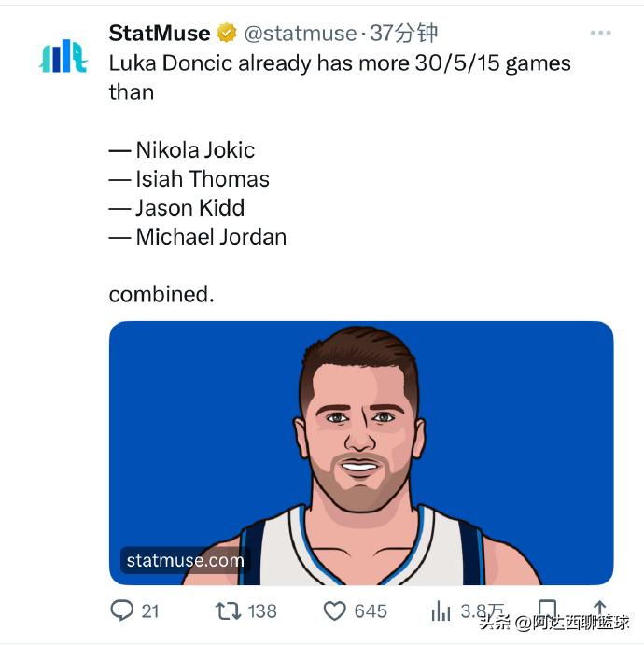
Task: Open the @statmuse handle link
Action: [301, 34]
